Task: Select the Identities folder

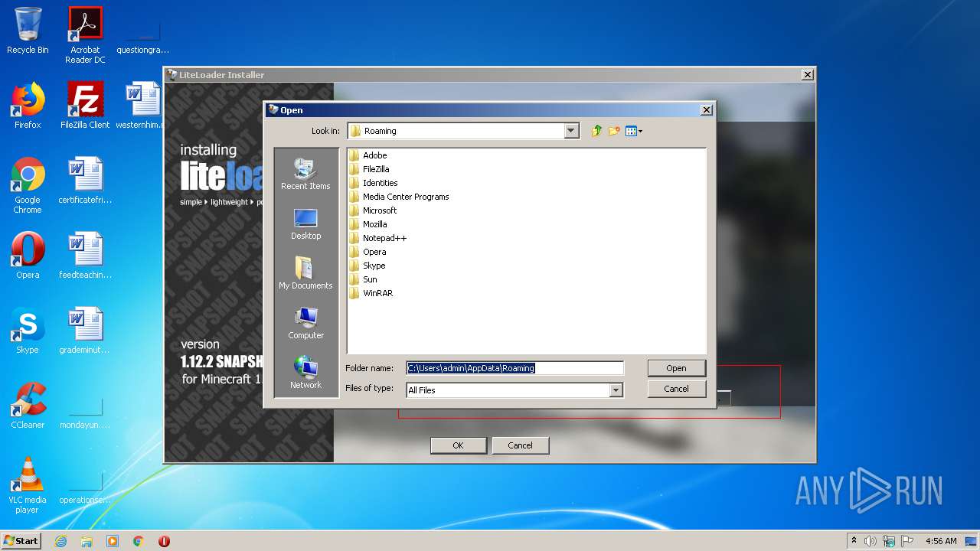Action: click(374, 183)
